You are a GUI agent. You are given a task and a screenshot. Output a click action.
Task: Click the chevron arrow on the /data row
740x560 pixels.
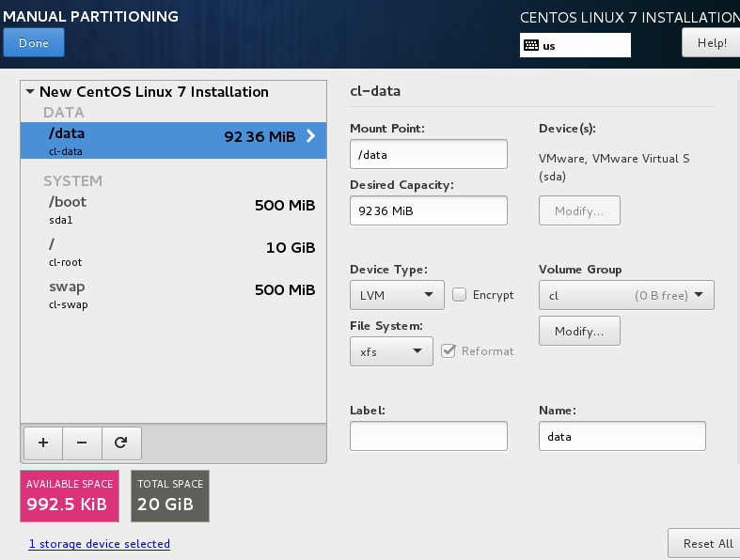[x=310, y=136]
